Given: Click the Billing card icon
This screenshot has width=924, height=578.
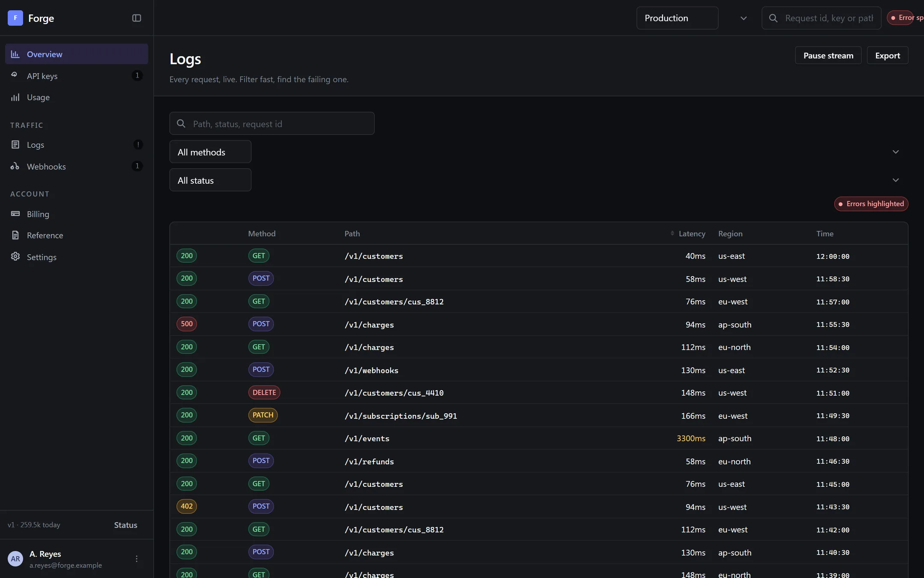Looking at the screenshot, I should click(x=15, y=214).
